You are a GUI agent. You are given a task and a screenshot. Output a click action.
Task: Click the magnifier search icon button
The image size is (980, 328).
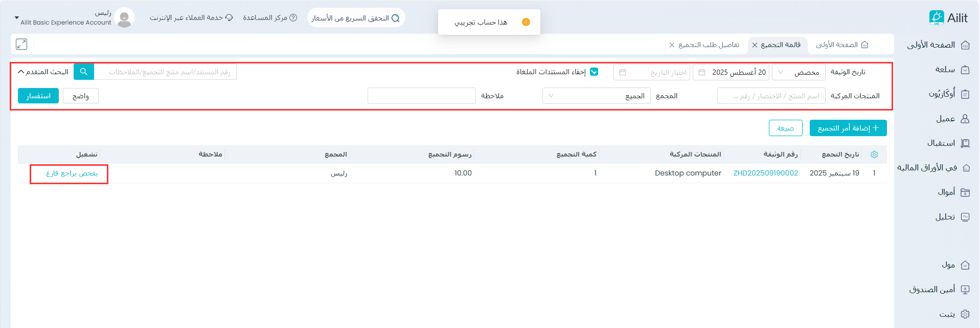[x=84, y=72]
